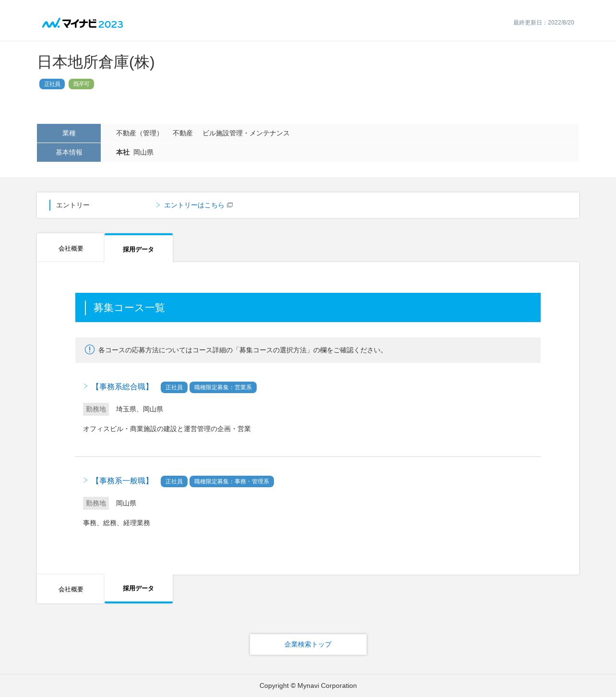This screenshot has width=616, height=697.
Task: Open the エントリーはこちら link
Action: tap(194, 205)
